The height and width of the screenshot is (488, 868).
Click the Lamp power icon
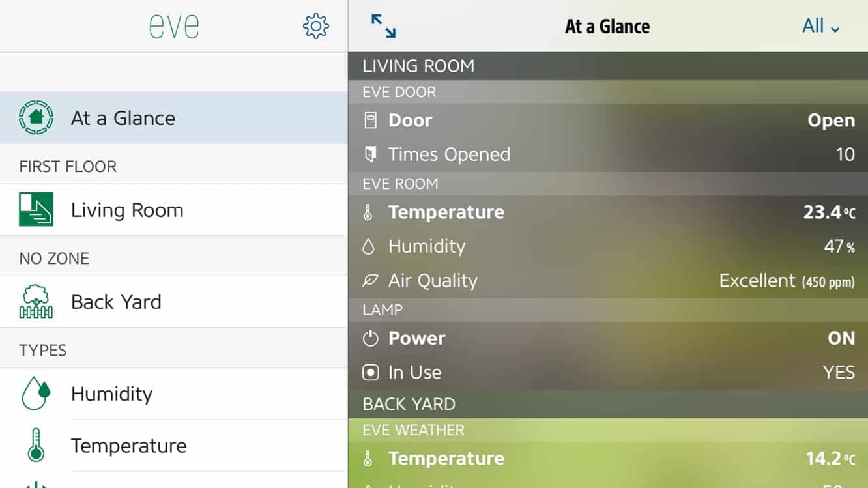point(370,338)
